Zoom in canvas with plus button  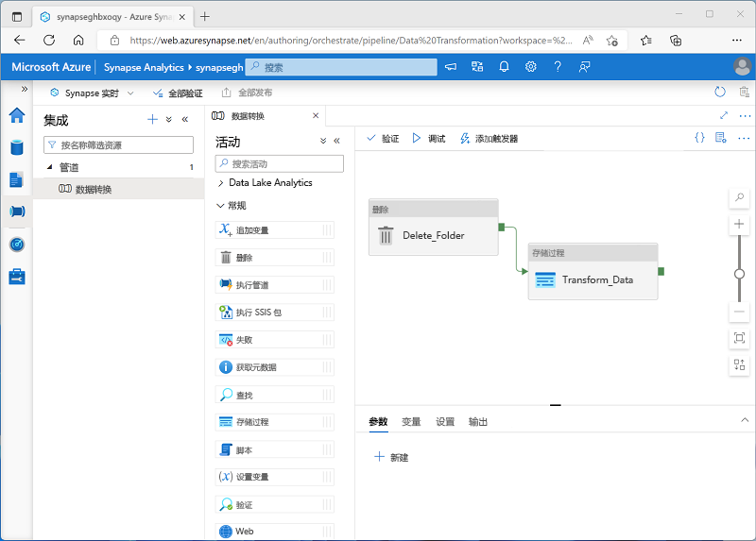(739, 225)
